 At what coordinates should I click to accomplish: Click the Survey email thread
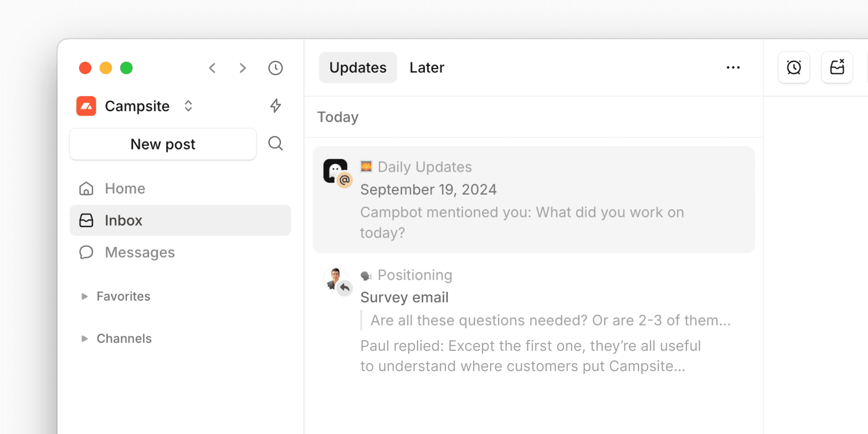point(405,298)
